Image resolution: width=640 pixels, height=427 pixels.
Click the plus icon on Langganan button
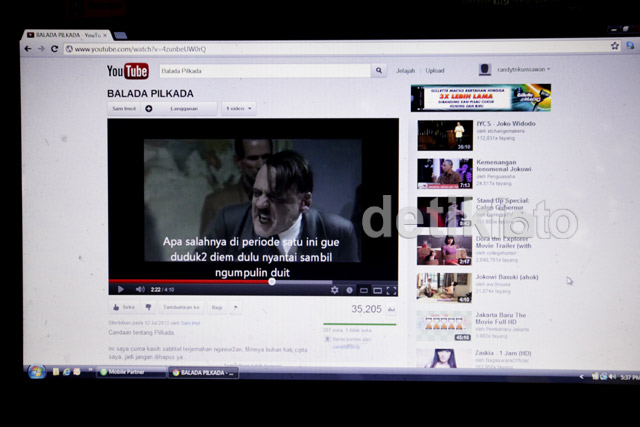149,109
